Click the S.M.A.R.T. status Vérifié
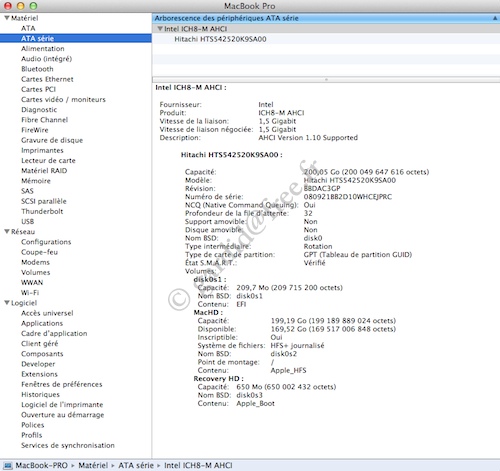Viewport: 500px width, 471px height. click(314, 263)
